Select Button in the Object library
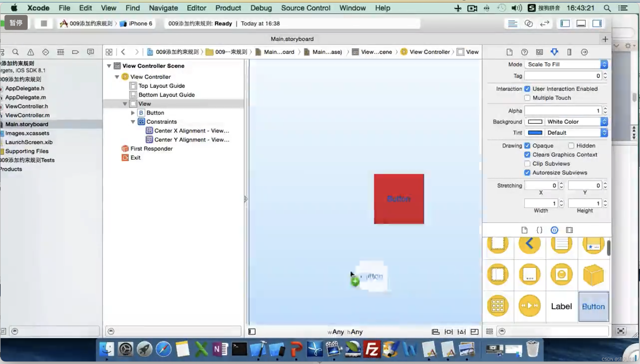 pos(593,306)
